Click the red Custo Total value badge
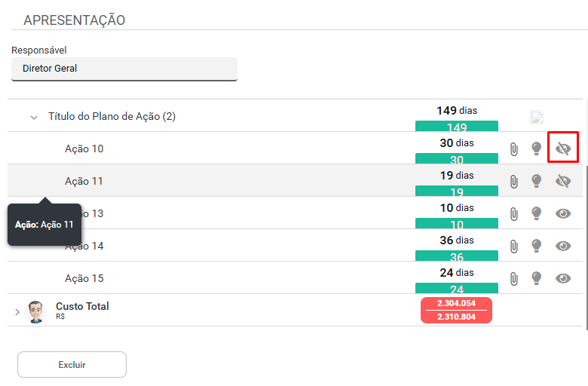Screen dimensions: 588x386 tap(456, 311)
